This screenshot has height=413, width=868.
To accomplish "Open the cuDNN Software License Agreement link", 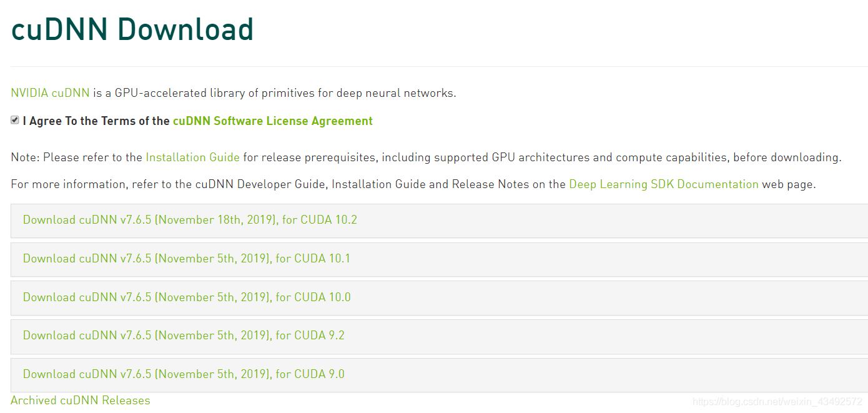I will tap(272, 121).
